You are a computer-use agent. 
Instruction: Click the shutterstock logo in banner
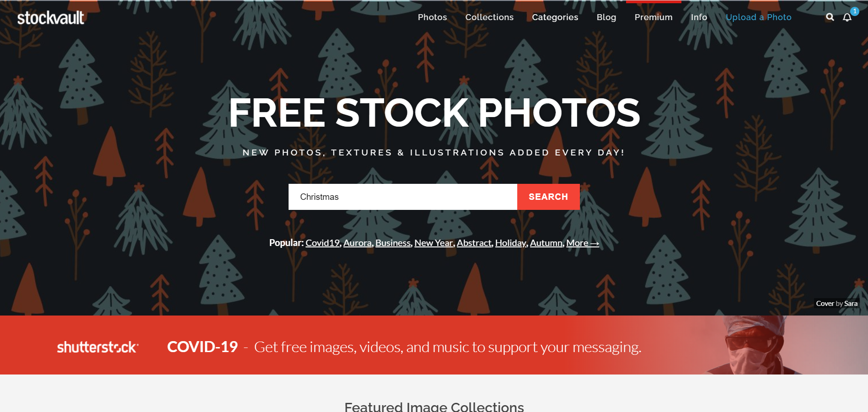pos(98,347)
